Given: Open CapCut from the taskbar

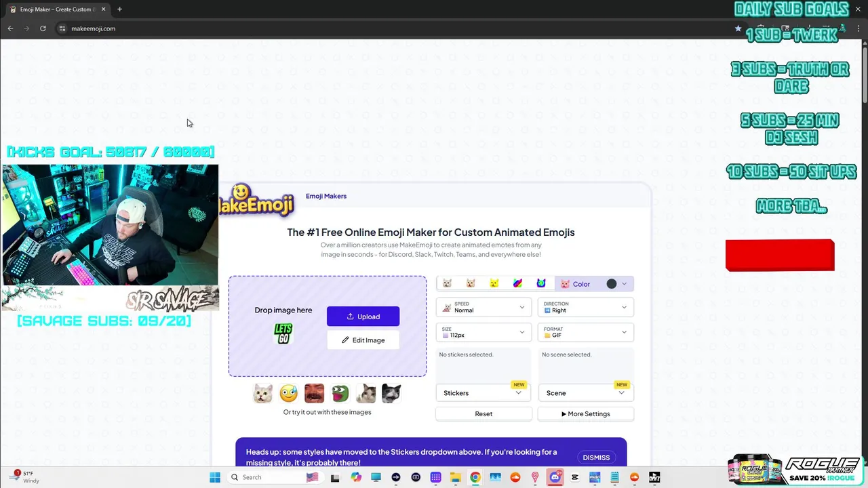Looking at the screenshot, I should pyautogui.click(x=575, y=477).
